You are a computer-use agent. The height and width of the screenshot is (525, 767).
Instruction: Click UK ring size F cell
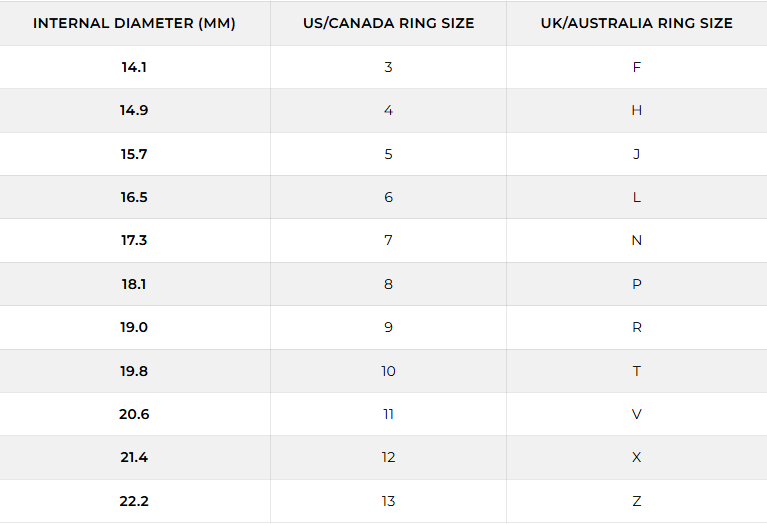tap(636, 67)
